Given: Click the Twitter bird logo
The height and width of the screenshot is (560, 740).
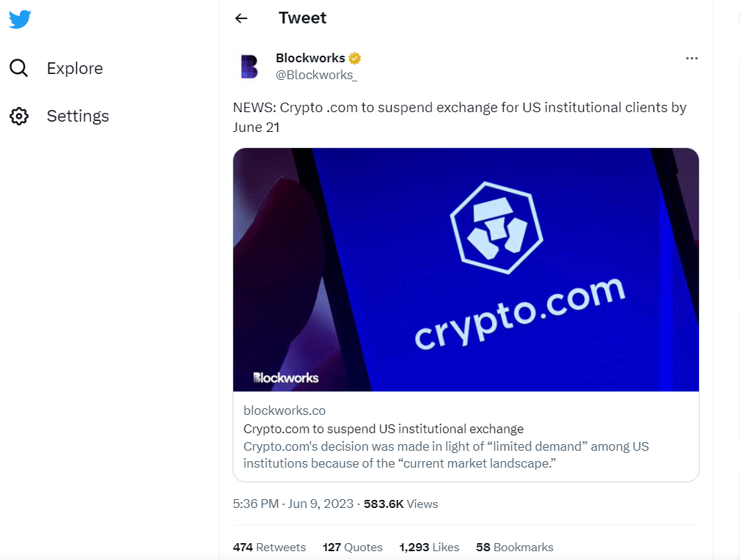Looking at the screenshot, I should [20, 19].
